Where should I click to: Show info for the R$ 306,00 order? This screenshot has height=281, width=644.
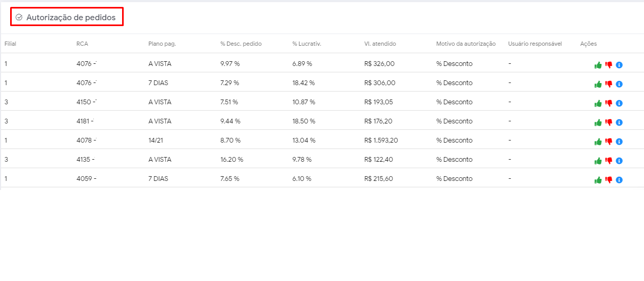click(619, 84)
